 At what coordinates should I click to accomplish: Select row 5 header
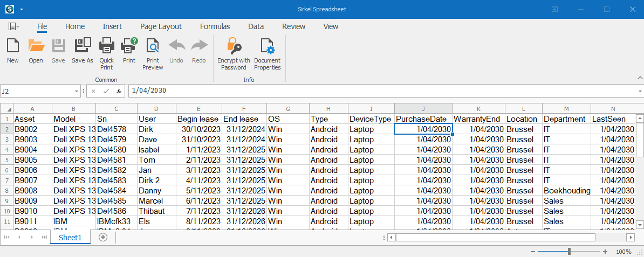[6, 159]
